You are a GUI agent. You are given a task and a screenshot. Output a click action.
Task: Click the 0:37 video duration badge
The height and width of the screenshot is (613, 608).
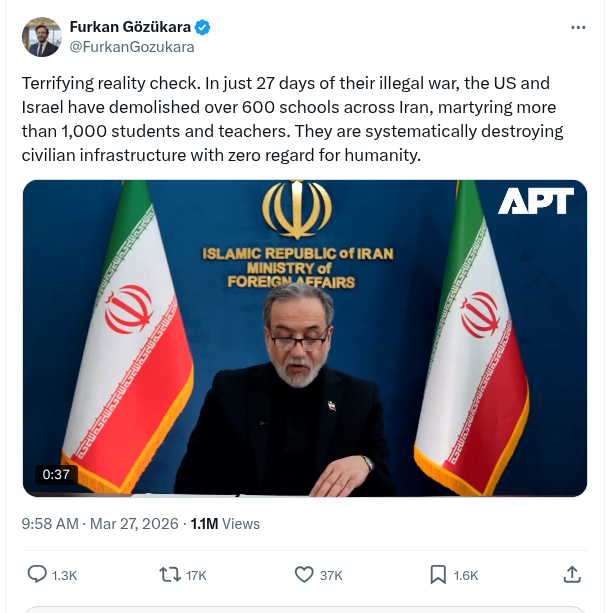click(56, 474)
